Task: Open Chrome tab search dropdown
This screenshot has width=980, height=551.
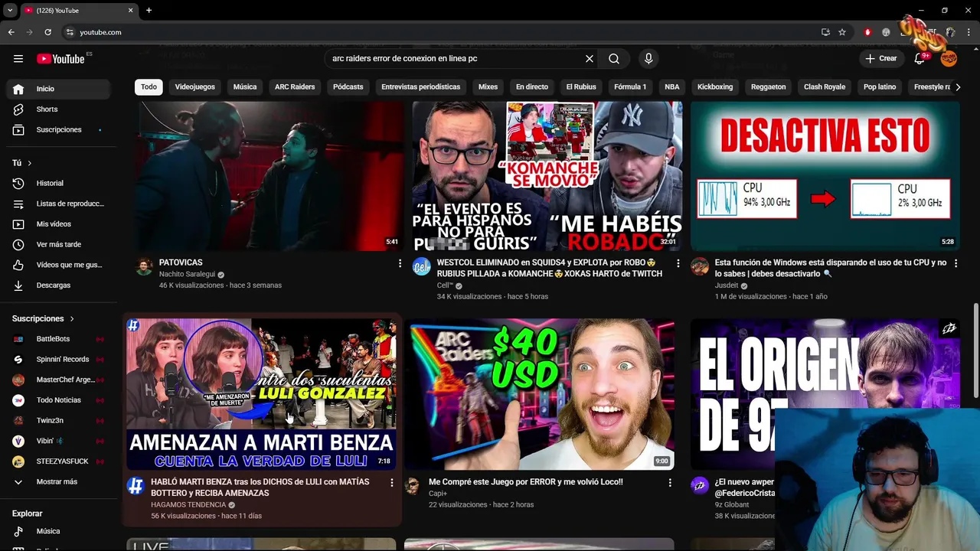Action: (10, 11)
